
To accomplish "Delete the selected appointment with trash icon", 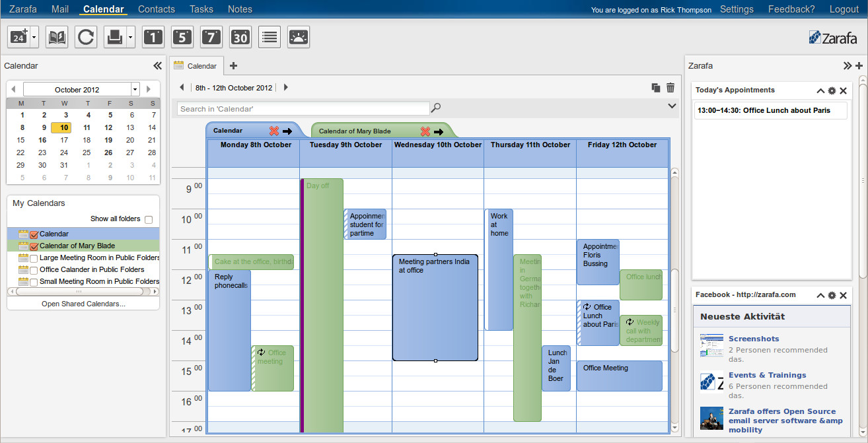I will tap(670, 88).
